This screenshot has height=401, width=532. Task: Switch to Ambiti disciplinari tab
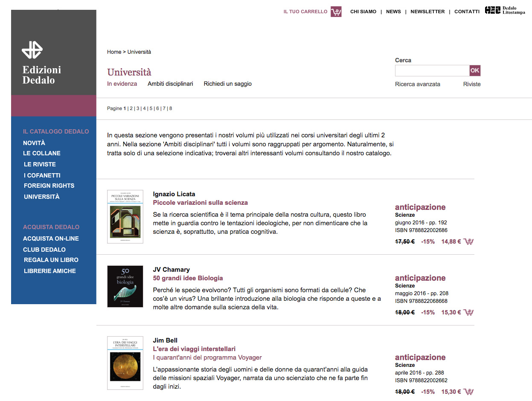(170, 84)
